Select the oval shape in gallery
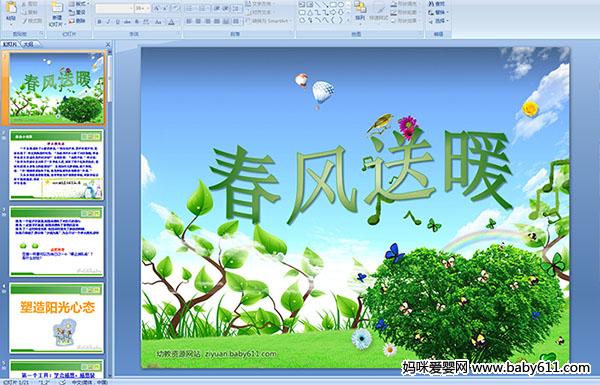Image resolution: width=600 pixels, height=385 pixels. [342, 5]
